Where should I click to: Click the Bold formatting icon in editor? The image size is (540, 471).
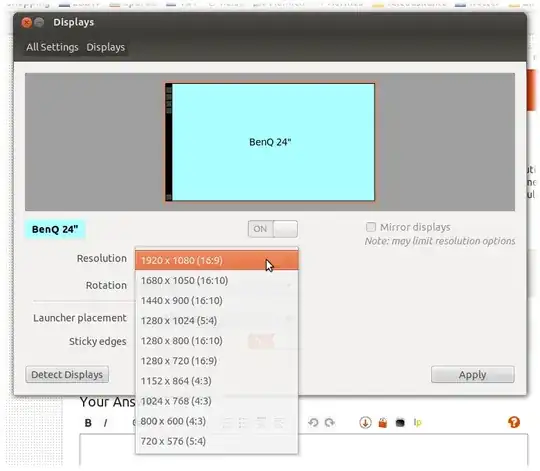coord(88,422)
